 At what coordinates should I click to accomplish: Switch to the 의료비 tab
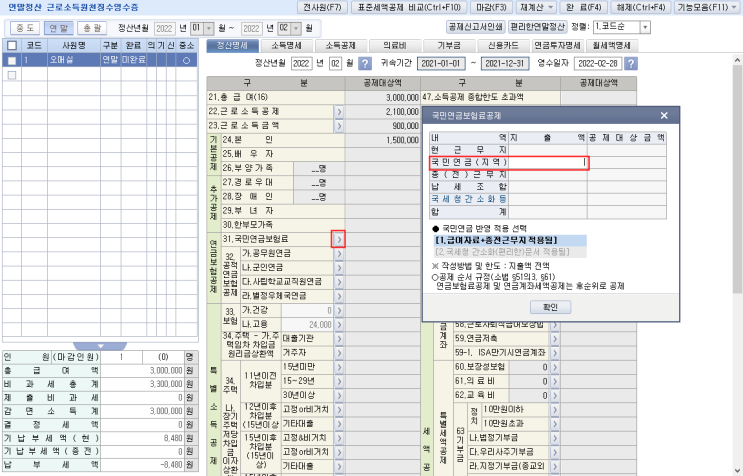click(395, 46)
